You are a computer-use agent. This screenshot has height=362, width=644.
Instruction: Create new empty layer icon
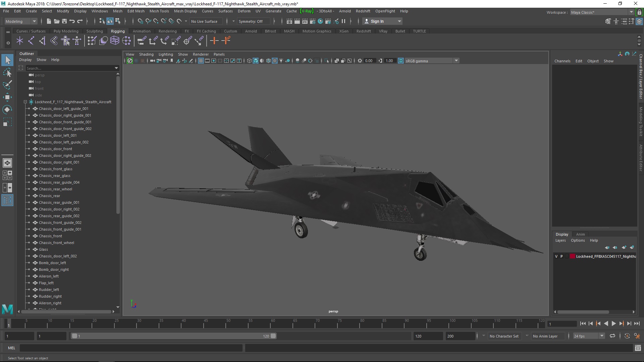pos(624,247)
